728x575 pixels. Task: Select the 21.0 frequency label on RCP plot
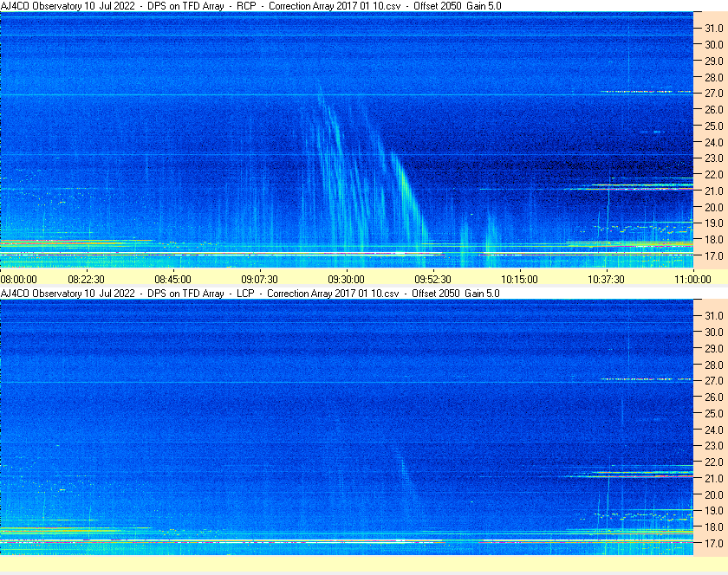click(x=714, y=191)
